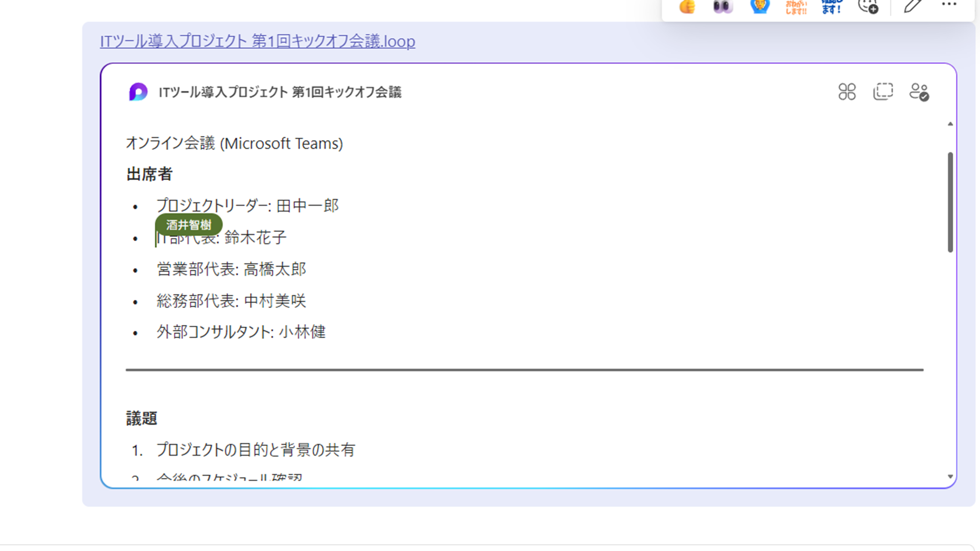The height and width of the screenshot is (551, 980).
Task: Open the shared-with people icon in Loop header
Action: tap(919, 92)
